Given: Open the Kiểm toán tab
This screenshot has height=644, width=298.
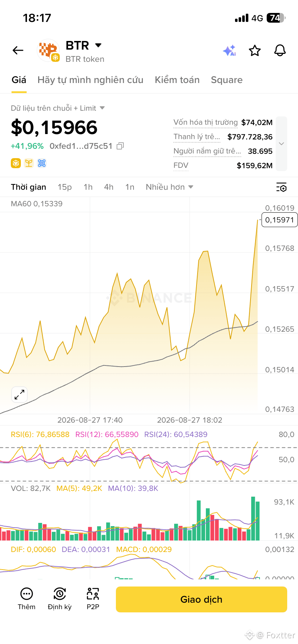Looking at the screenshot, I should tap(177, 80).
